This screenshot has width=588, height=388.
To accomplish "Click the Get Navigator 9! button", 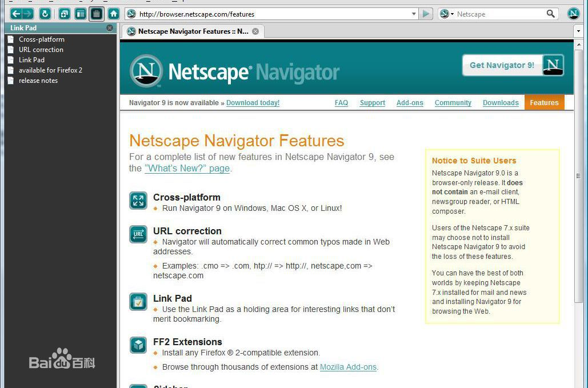I will click(x=513, y=65).
